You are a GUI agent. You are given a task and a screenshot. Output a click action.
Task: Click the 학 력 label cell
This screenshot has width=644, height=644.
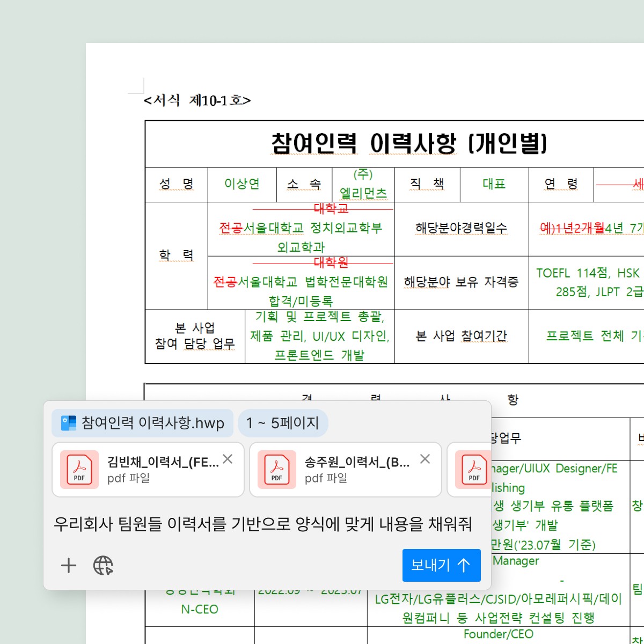tap(176, 255)
